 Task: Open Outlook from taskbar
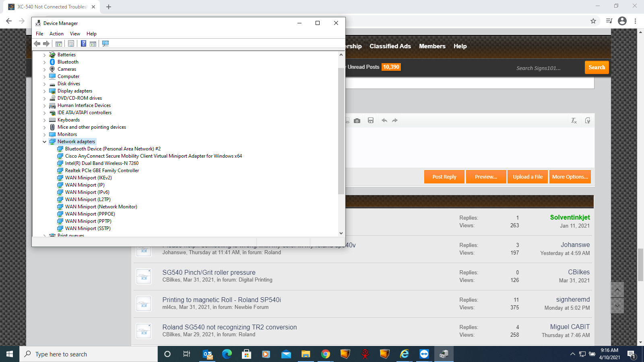[208, 354]
